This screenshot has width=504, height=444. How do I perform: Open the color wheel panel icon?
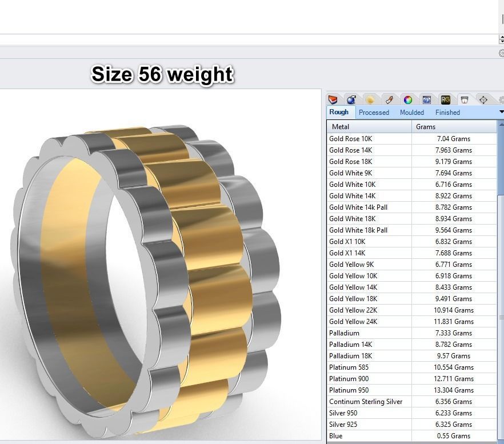click(408, 99)
